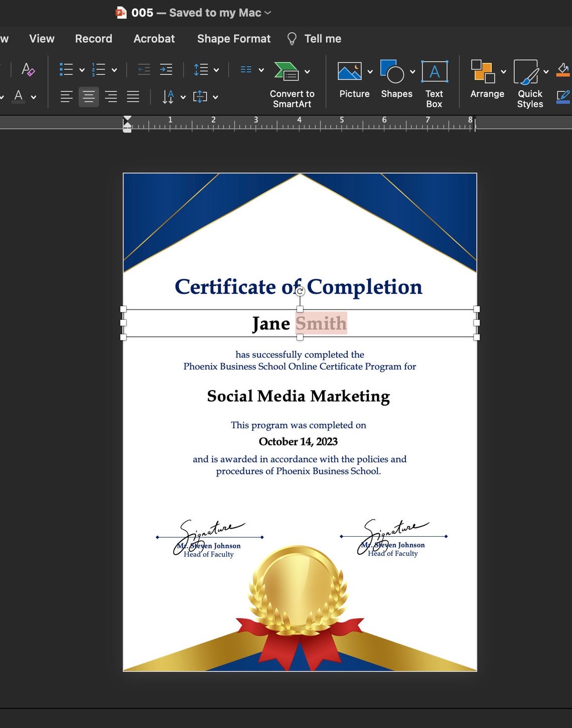Image resolution: width=572 pixels, height=728 pixels.
Task: Open the Record menu
Action: tap(93, 38)
